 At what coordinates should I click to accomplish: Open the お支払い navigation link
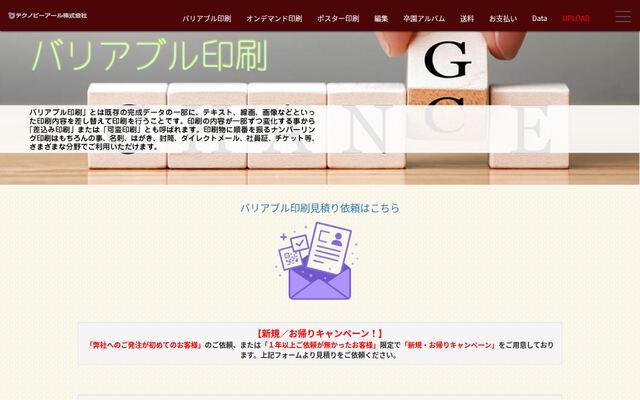503,18
